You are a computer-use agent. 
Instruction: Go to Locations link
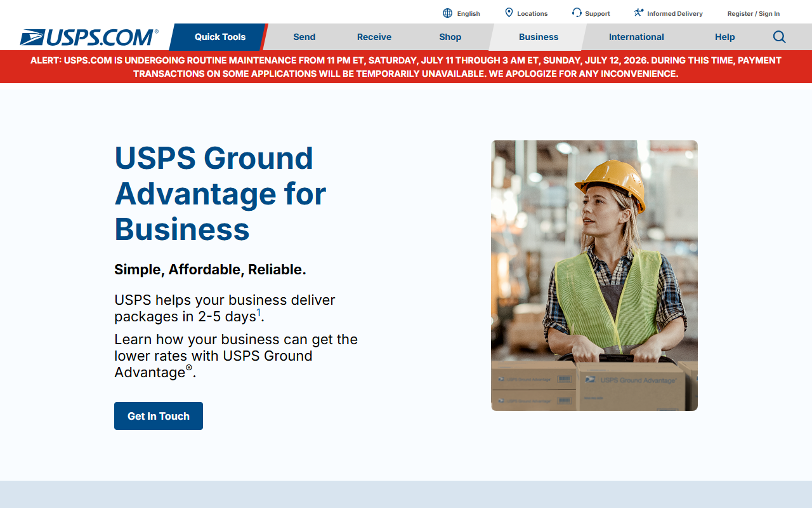[x=532, y=13]
